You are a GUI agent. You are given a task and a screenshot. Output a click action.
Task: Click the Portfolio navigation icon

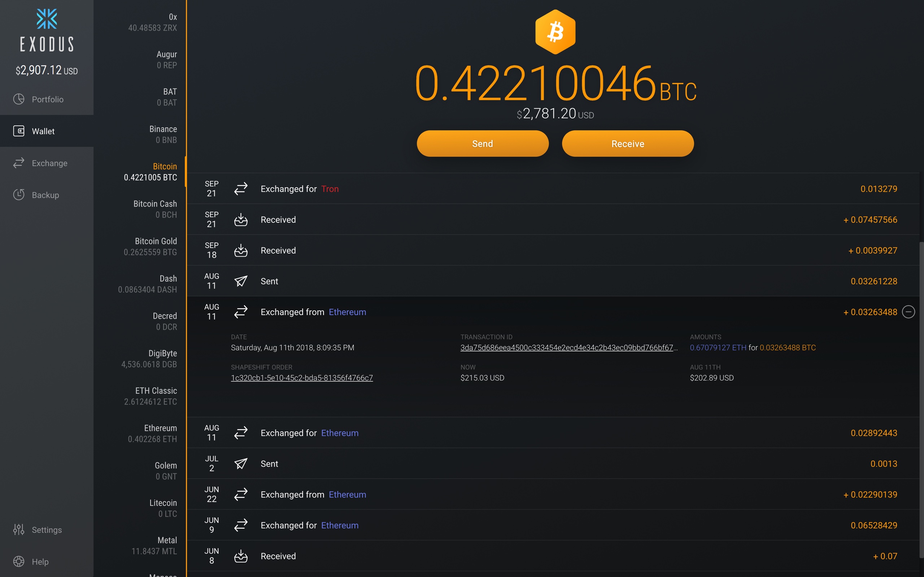pos(19,98)
